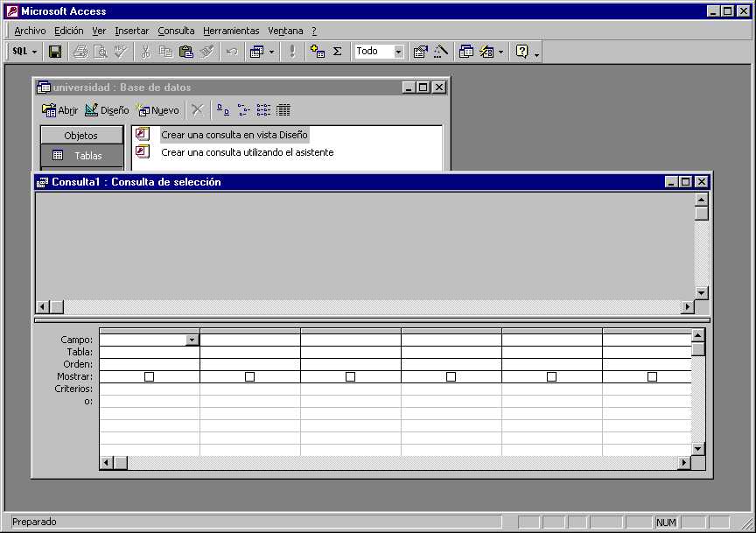Click the Show Table icon
756x533 pixels.
coord(318,51)
